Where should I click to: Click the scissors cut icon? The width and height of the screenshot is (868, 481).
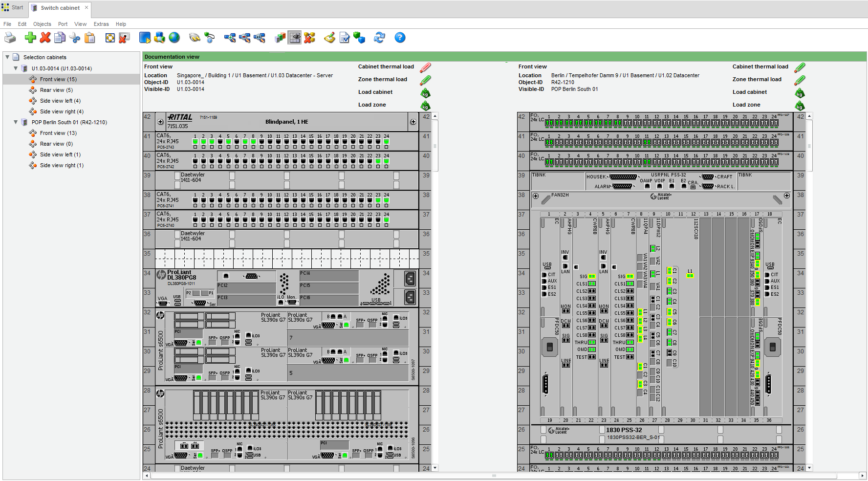75,38
